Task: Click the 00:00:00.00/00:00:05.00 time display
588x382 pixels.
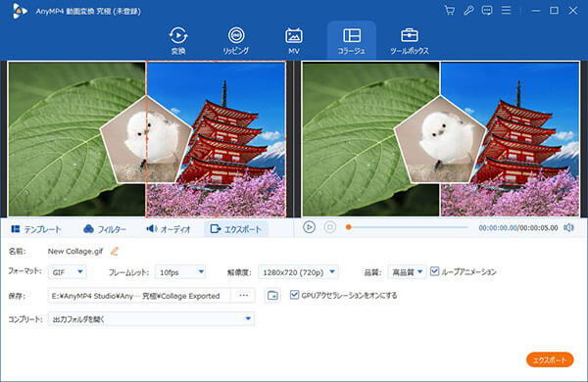Action: click(518, 228)
